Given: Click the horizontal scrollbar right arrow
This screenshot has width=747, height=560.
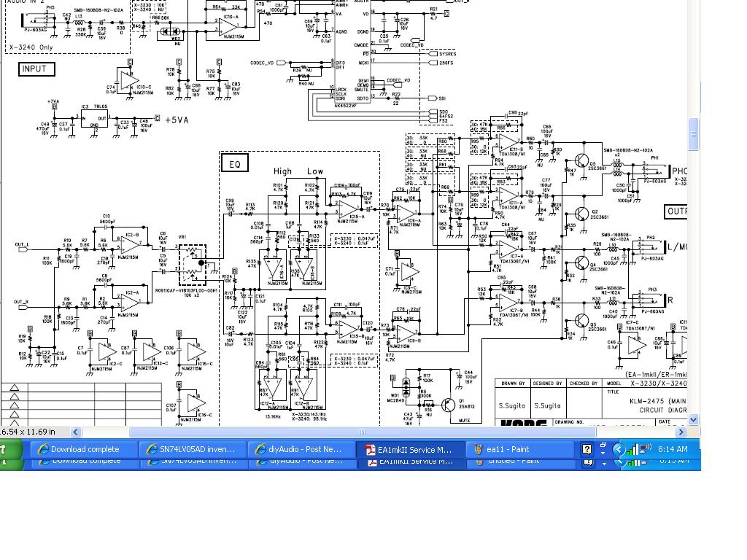Looking at the screenshot, I should click(x=681, y=432).
